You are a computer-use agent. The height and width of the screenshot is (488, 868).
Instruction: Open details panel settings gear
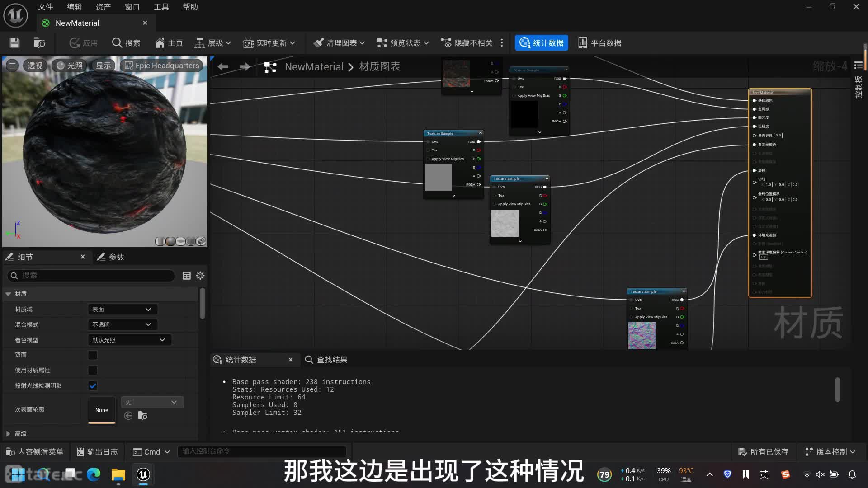pos(200,276)
